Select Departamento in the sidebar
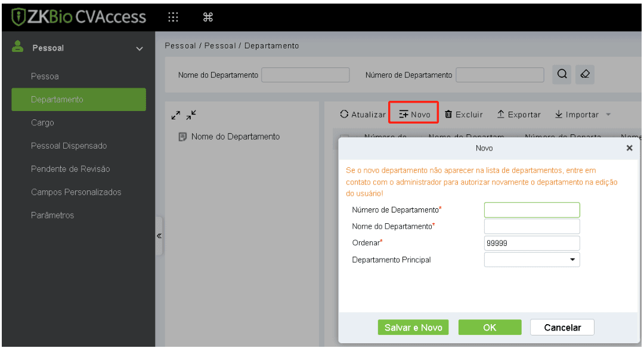 tap(79, 100)
